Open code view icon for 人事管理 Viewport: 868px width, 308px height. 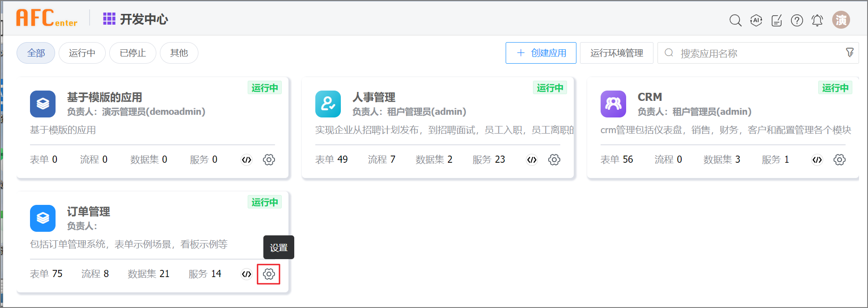pyautogui.click(x=532, y=160)
